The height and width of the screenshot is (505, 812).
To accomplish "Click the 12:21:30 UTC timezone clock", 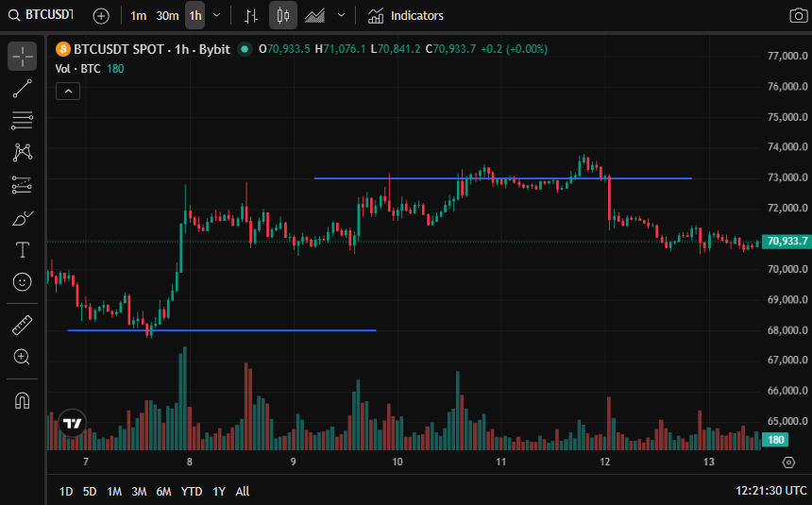I will click(771, 491).
